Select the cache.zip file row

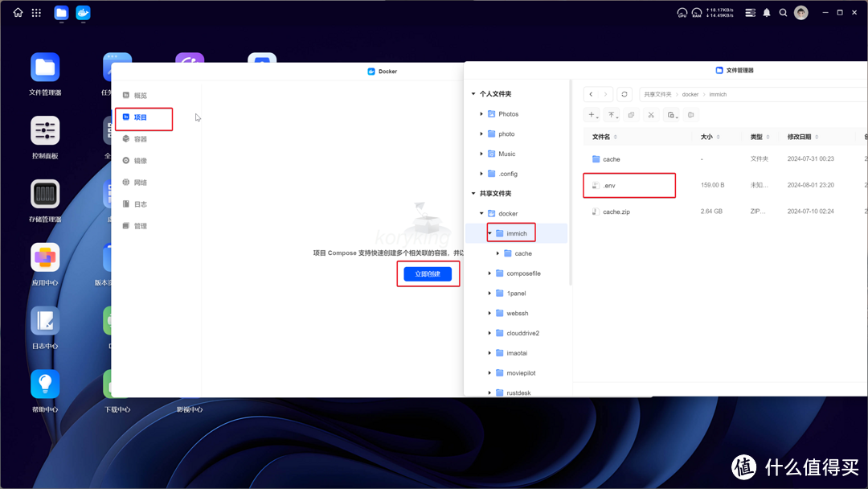pos(725,212)
